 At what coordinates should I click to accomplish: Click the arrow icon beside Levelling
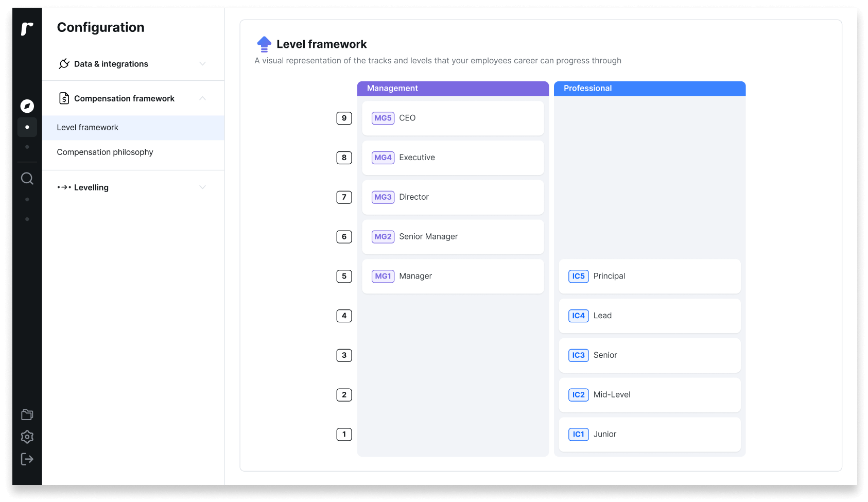point(64,187)
